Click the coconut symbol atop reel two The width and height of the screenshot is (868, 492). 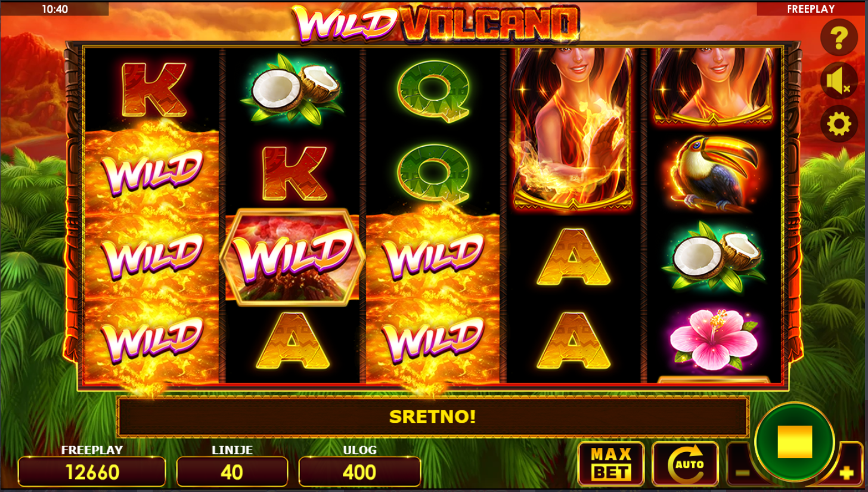292,89
